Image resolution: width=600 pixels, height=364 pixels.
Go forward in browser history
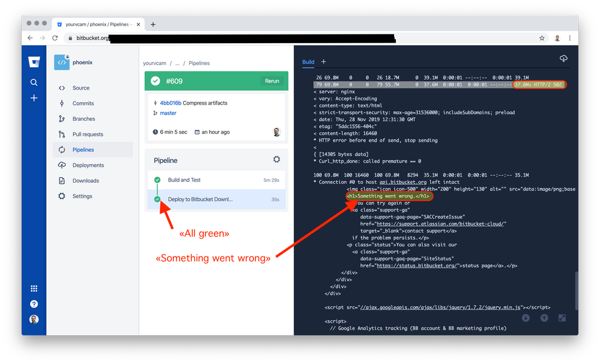coord(43,38)
